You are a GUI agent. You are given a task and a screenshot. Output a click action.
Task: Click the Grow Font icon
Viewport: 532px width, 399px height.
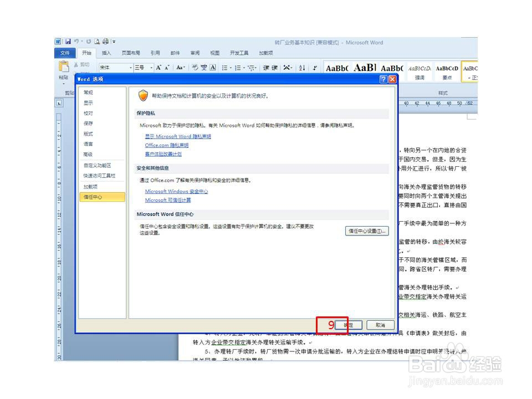point(158,66)
